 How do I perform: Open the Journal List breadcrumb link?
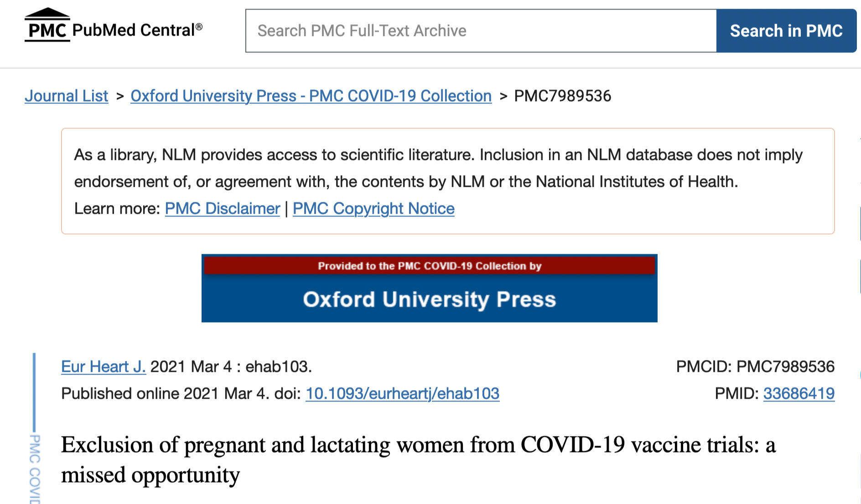pyautogui.click(x=66, y=96)
